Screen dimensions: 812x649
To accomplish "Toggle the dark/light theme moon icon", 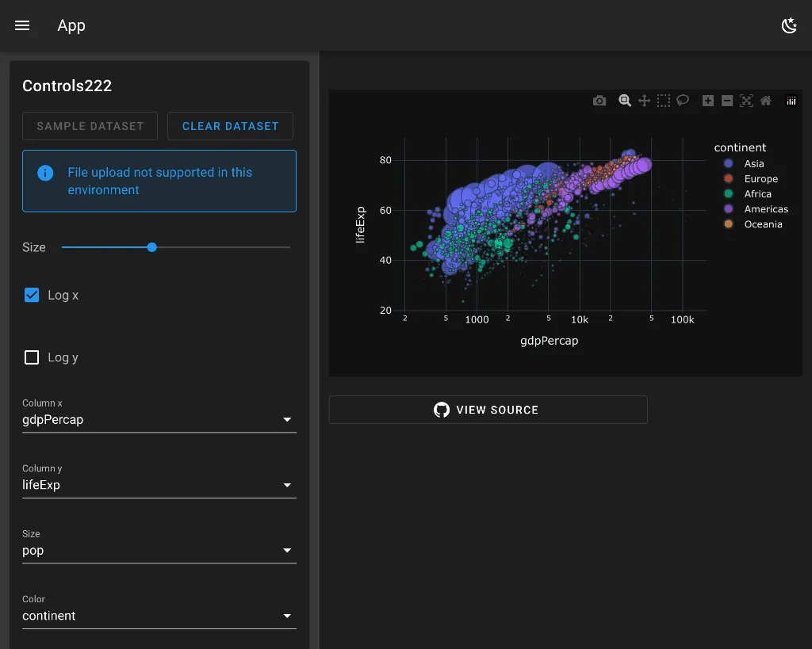I will 789,25.
